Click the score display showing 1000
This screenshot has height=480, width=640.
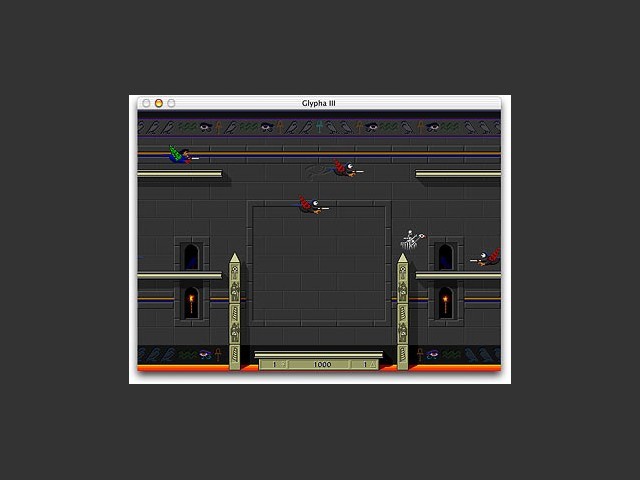point(322,365)
